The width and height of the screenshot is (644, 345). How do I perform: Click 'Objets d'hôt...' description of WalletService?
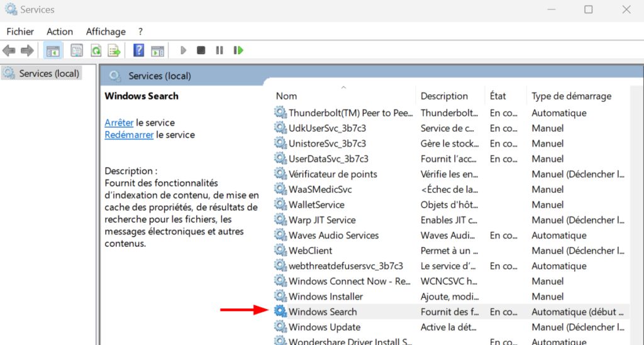point(449,205)
